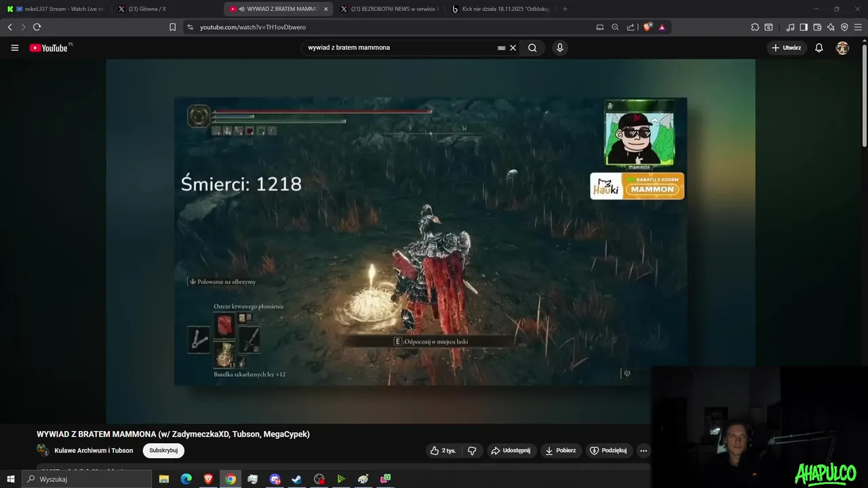Toggle the browser sidebar panel
The height and width of the screenshot is (488, 868).
[x=804, y=27]
